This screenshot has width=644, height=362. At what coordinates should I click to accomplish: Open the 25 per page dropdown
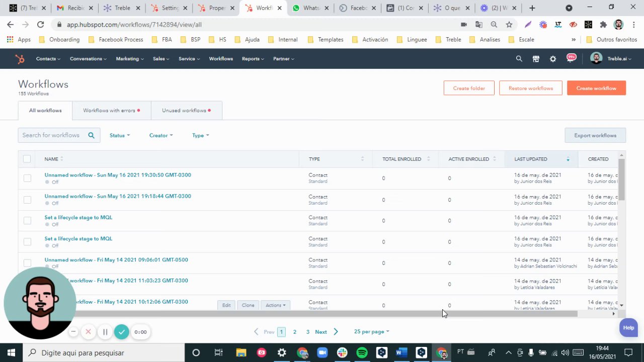(371, 332)
